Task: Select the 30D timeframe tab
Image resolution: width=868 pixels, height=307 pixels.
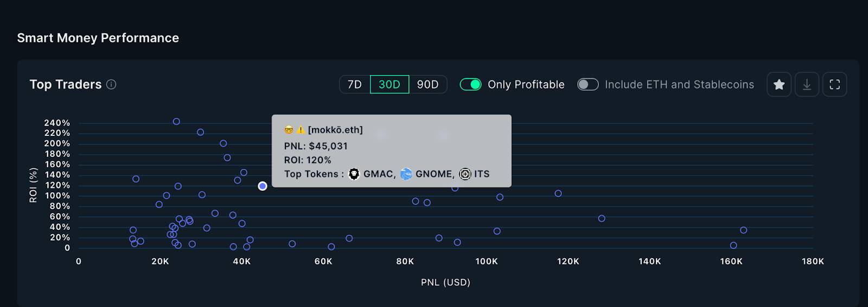Action: [390, 84]
